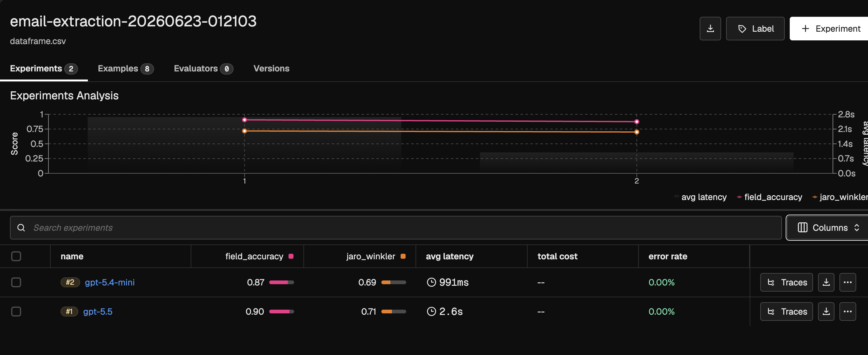Click the Traces button for gpt-5.5
Image resolution: width=868 pixels, height=355 pixels.
tap(786, 312)
